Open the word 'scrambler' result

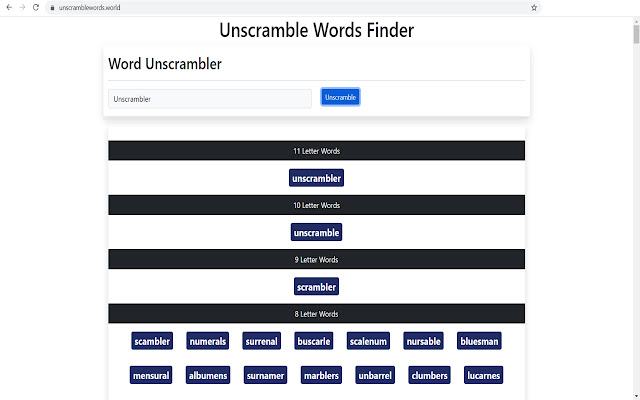[316, 287]
